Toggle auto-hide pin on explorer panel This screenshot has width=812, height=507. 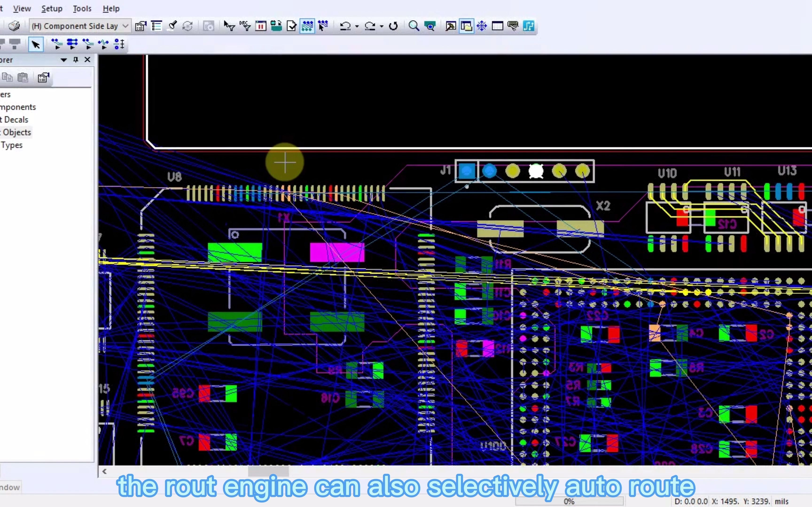76,60
